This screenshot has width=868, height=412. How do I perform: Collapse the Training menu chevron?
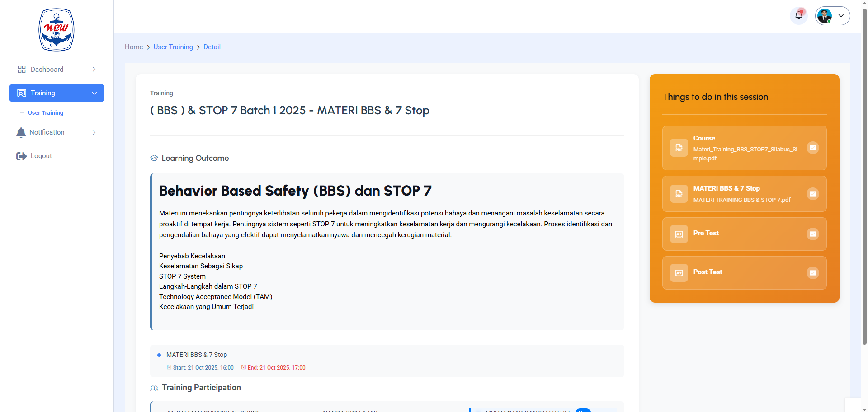coord(94,93)
